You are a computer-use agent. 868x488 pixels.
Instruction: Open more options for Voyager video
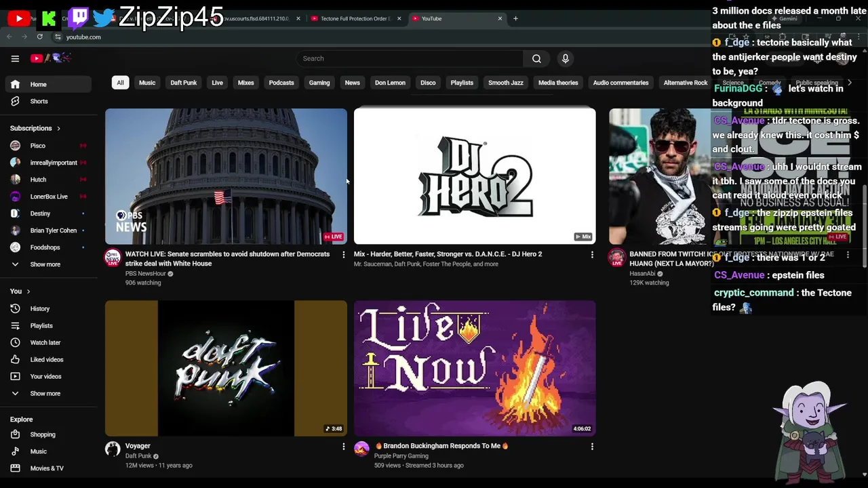[x=343, y=447]
